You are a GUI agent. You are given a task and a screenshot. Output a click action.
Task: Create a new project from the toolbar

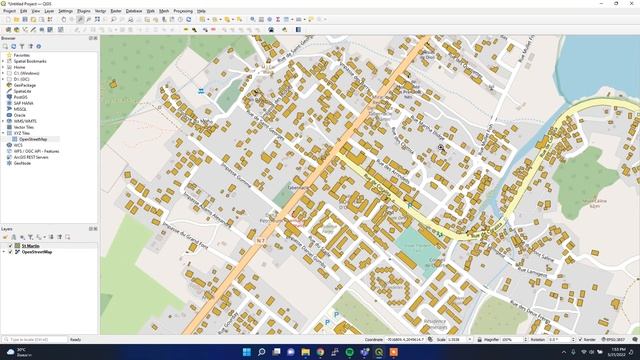click(x=8, y=19)
